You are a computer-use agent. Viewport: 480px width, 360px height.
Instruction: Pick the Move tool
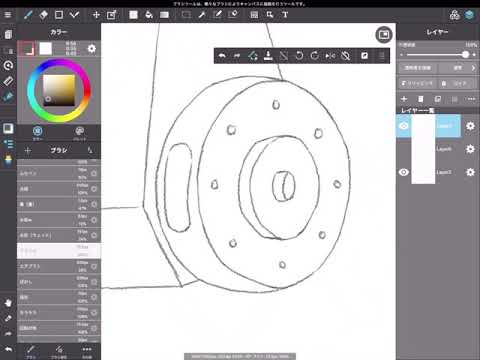tap(96, 15)
